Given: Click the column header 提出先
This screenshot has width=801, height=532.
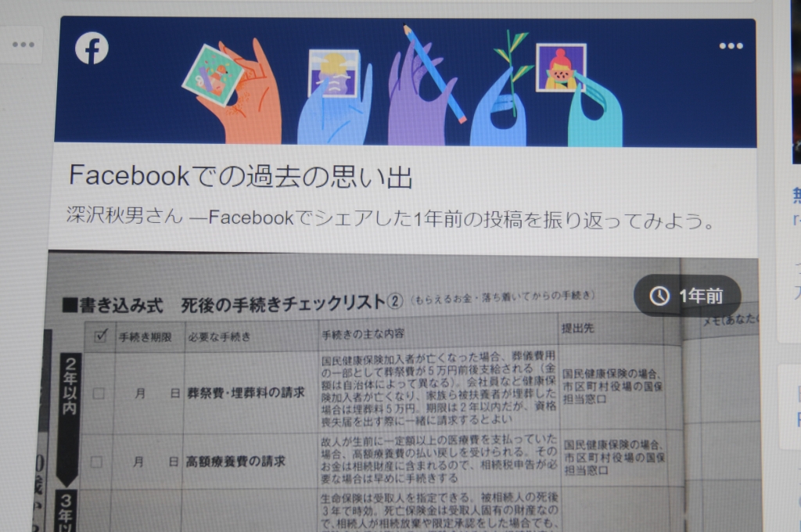Looking at the screenshot, I should (578, 328).
